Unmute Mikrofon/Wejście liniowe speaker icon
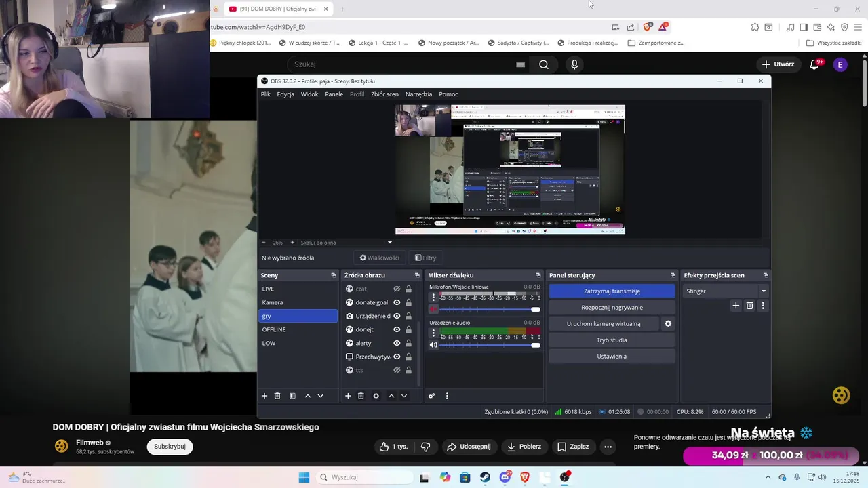Image resolution: width=868 pixels, height=488 pixels. [x=433, y=309]
